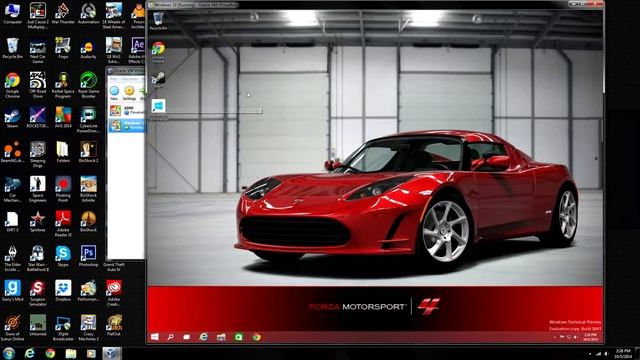This screenshot has width=640, height=360.
Task: Open Photoshop desktop shortcut
Action: point(88,256)
